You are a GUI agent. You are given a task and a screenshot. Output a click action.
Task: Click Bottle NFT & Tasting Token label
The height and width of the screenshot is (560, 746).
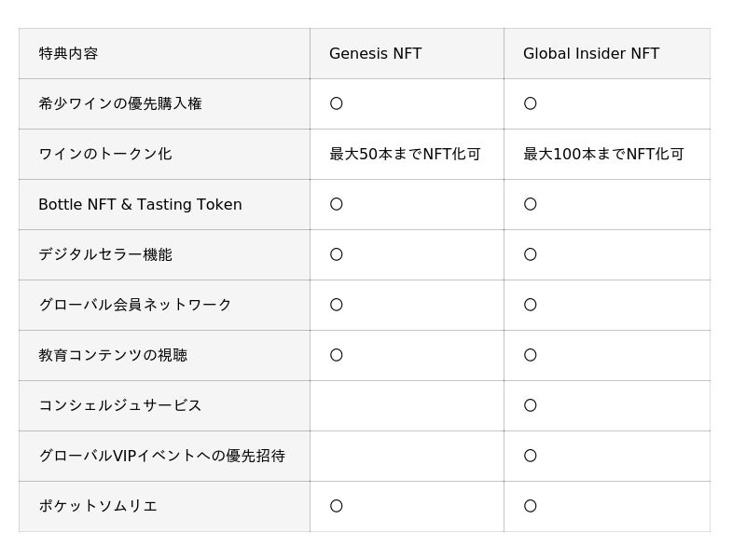(x=140, y=205)
